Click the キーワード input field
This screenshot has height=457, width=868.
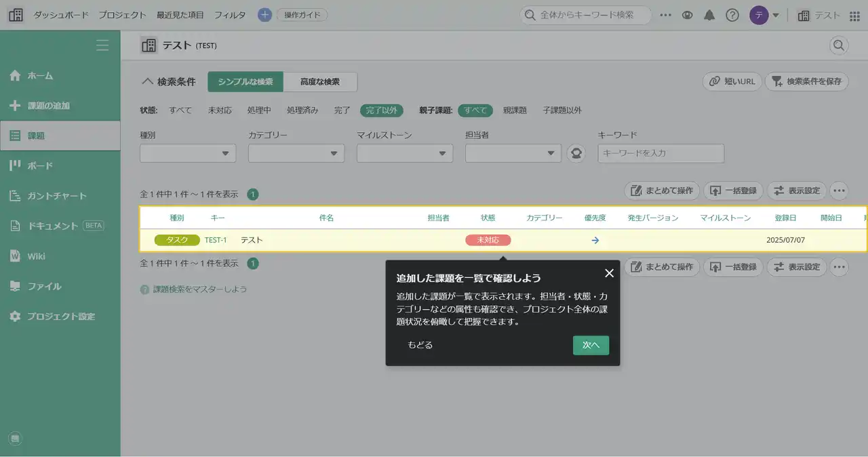(660, 153)
